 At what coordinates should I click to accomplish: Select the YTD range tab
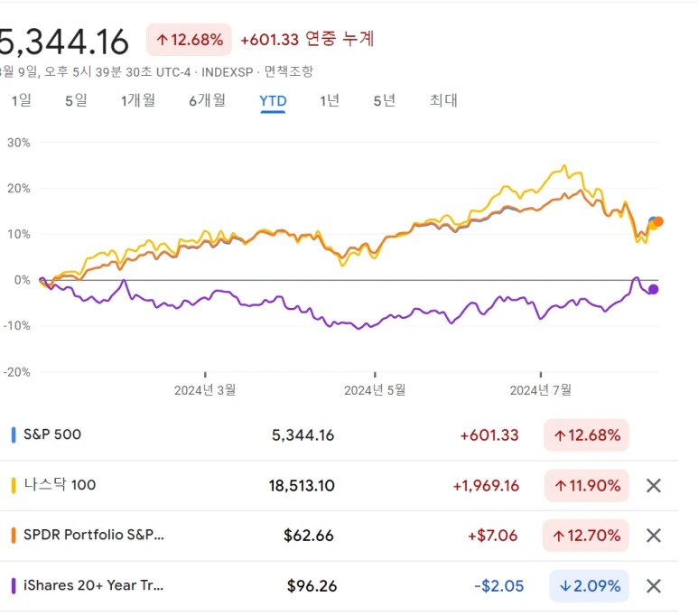click(x=273, y=101)
